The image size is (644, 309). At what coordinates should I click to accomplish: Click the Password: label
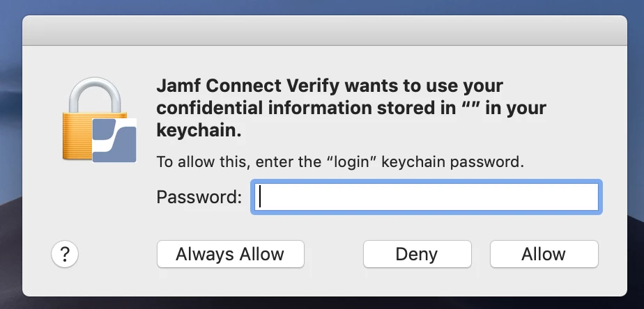199,197
